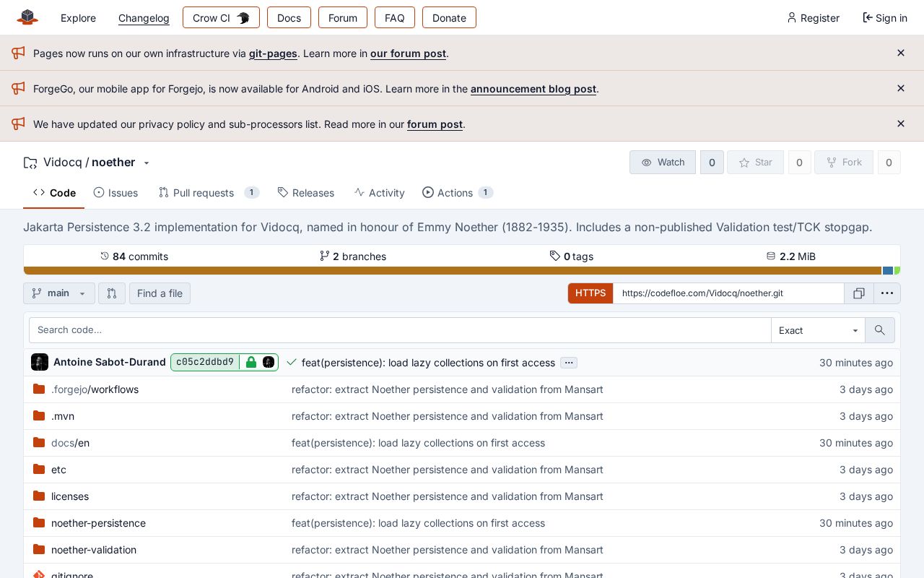Viewport: 924px width, 578px height.
Task: Expand the main branch dropdown
Action: pos(59,293)
